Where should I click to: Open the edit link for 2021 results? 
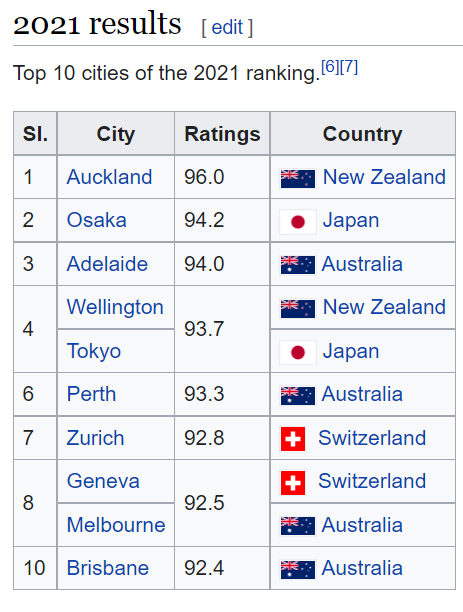tap(227, 28)
